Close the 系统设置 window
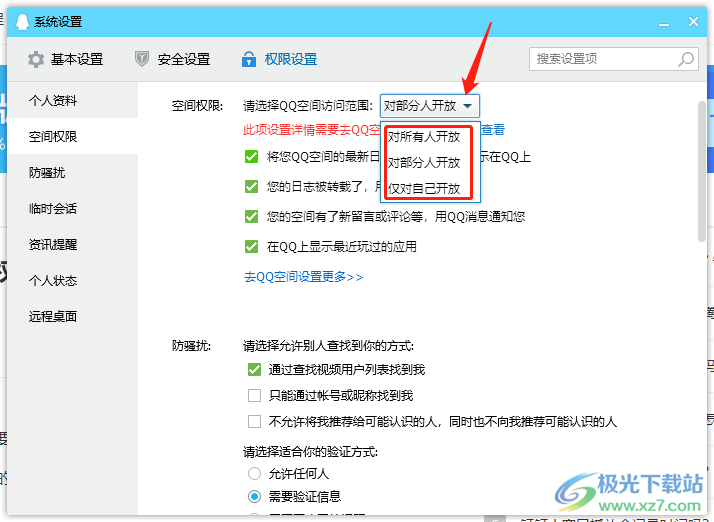The height and width of the screenshot is (522, 714). (693, 21)
